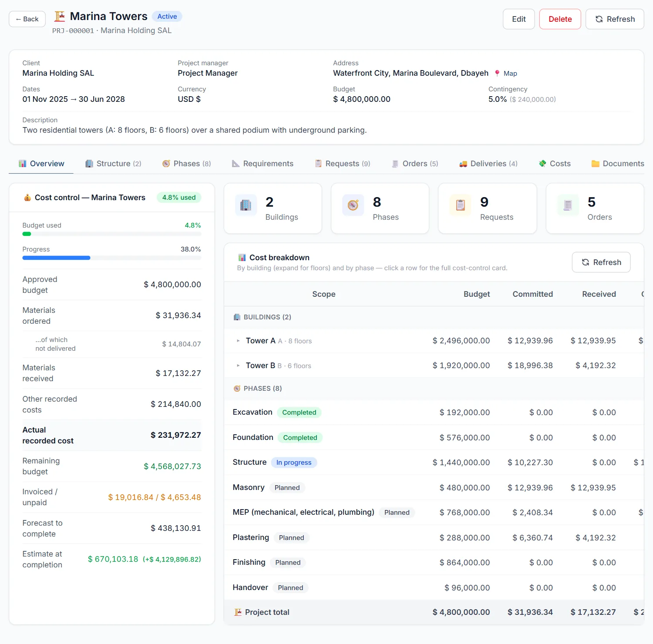The width and height of the screenshot is (653, 644).
Task: Click the money icon on Costs tab
Action: pos(542,164)
